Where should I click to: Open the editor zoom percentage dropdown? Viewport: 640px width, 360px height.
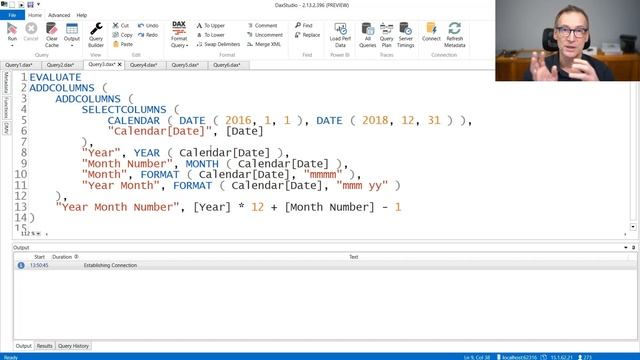(38, 233)
